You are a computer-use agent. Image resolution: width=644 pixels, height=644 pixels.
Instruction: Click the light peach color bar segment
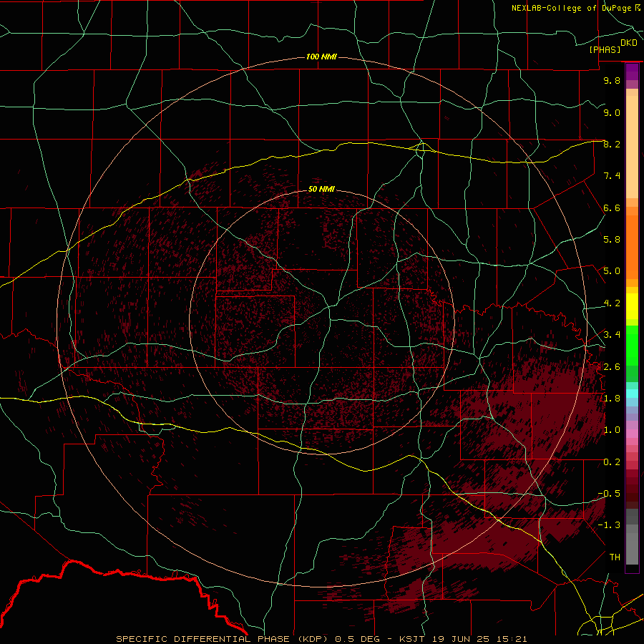pyautogui.click(x=632, y=147)
